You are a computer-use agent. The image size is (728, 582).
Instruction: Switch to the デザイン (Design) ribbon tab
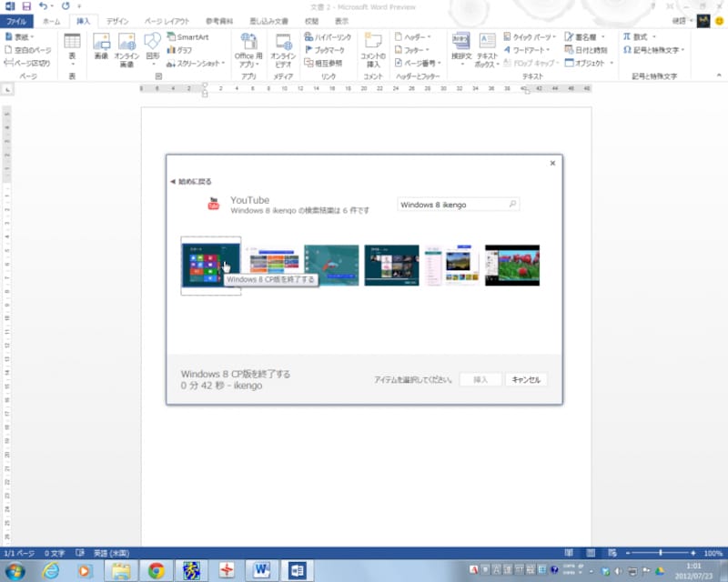click(x=116, y=20)
